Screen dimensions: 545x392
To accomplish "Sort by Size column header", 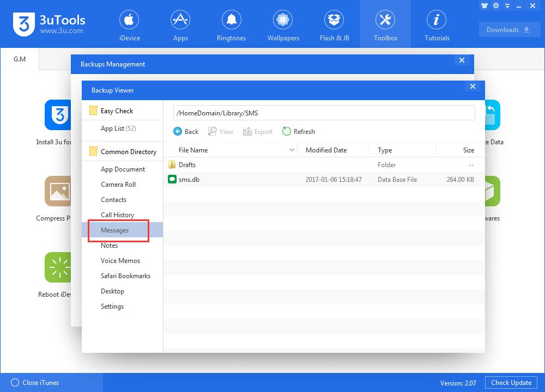I will (468, 150).
